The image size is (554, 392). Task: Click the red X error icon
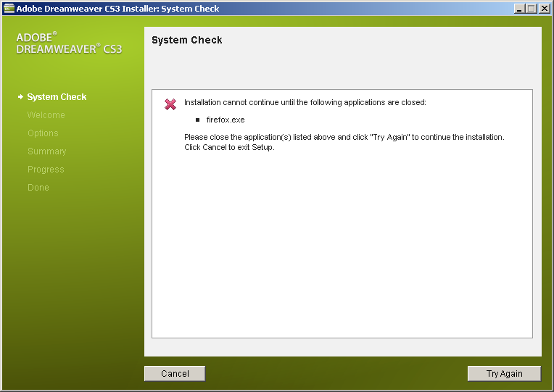point(170,104)
